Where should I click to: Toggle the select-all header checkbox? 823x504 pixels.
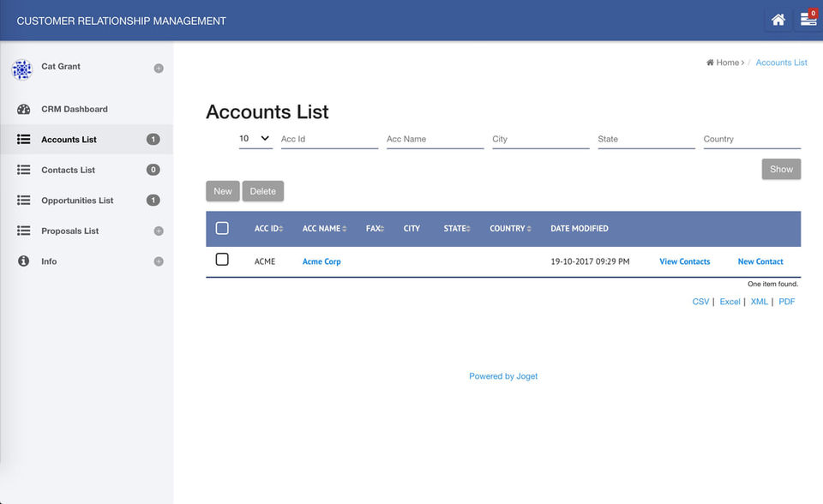pos(222,228)
